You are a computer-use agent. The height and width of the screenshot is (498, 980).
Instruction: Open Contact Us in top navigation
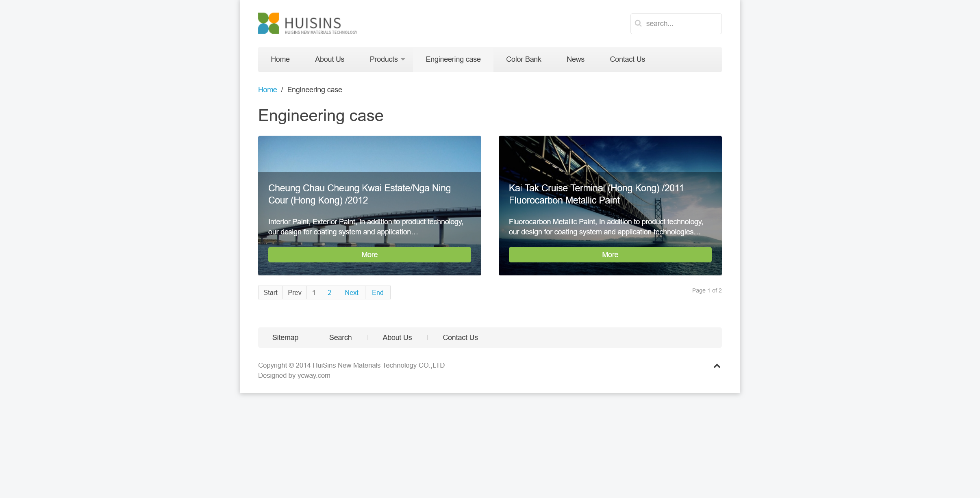point(627,59)
